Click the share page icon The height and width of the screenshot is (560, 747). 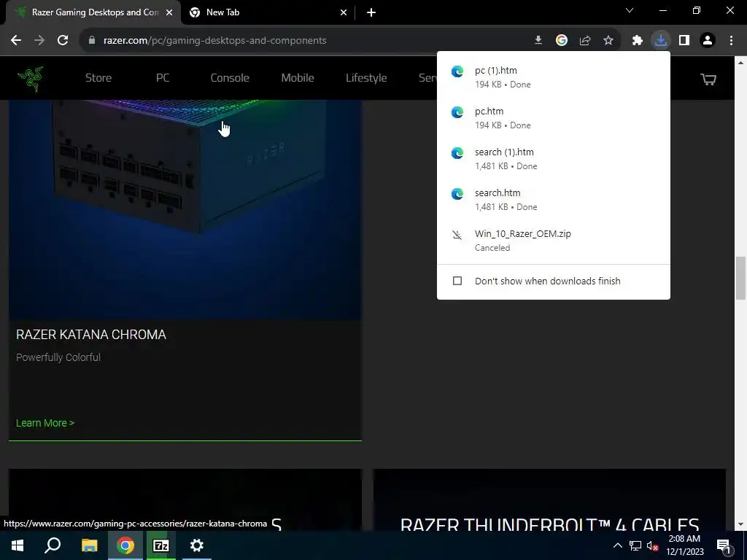coord(585,41)
